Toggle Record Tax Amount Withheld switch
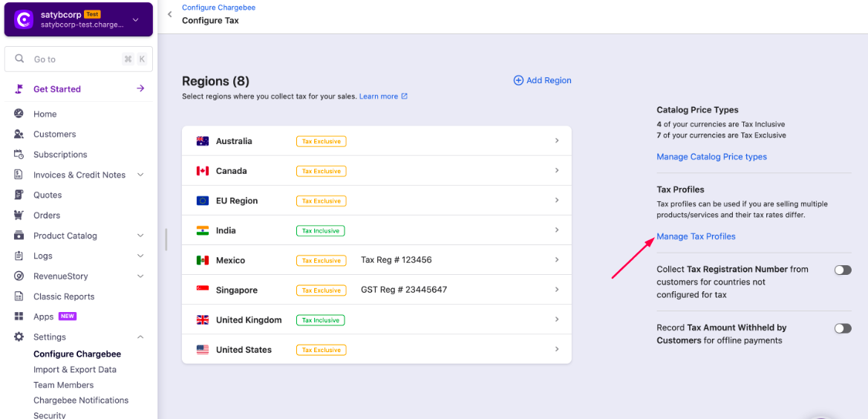Viewport: 868px width, 419px height. tap(843, 328)
